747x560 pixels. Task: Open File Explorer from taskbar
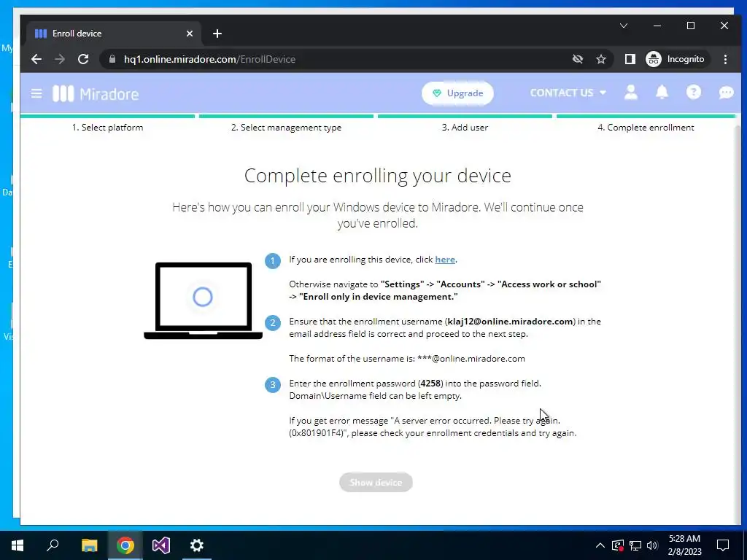pos(89,545)
